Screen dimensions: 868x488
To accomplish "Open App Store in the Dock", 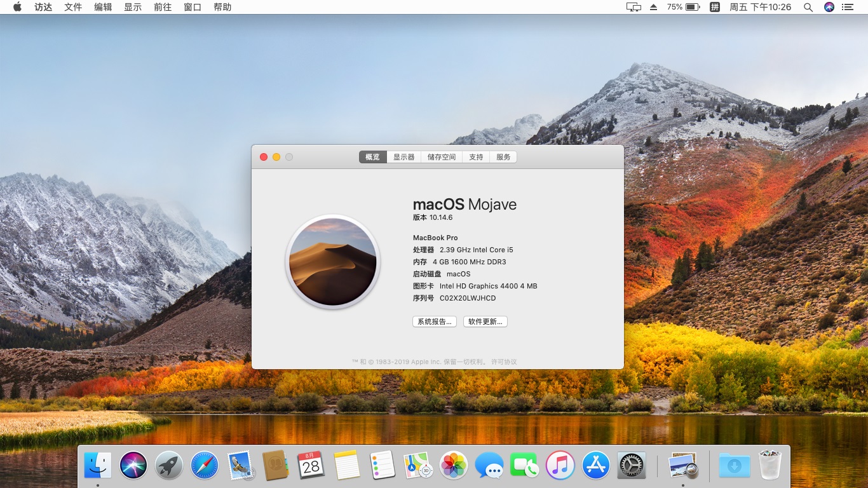I will 596,466.
